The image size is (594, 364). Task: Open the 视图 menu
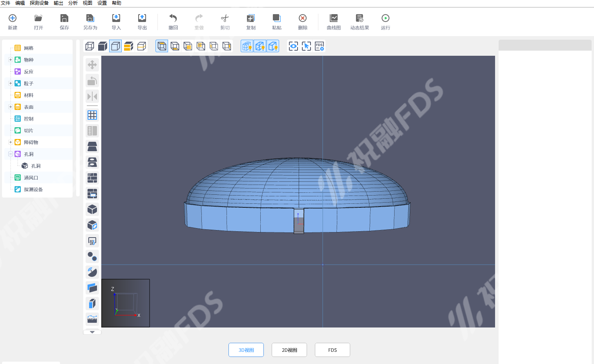pos(88,3)
